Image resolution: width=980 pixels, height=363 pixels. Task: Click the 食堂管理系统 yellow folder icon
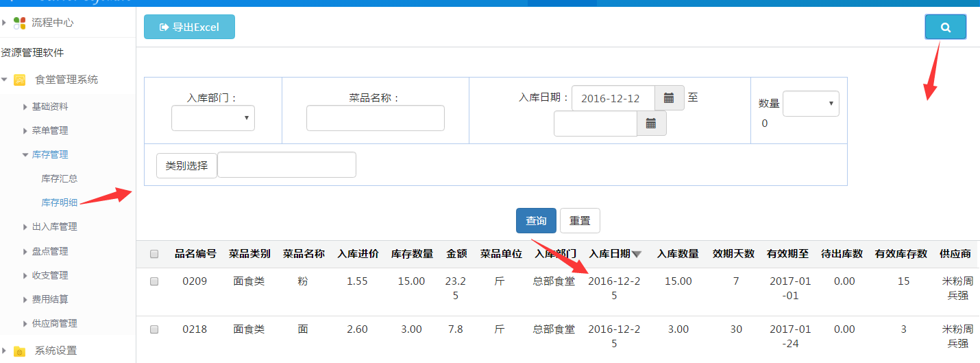(20, 80)
